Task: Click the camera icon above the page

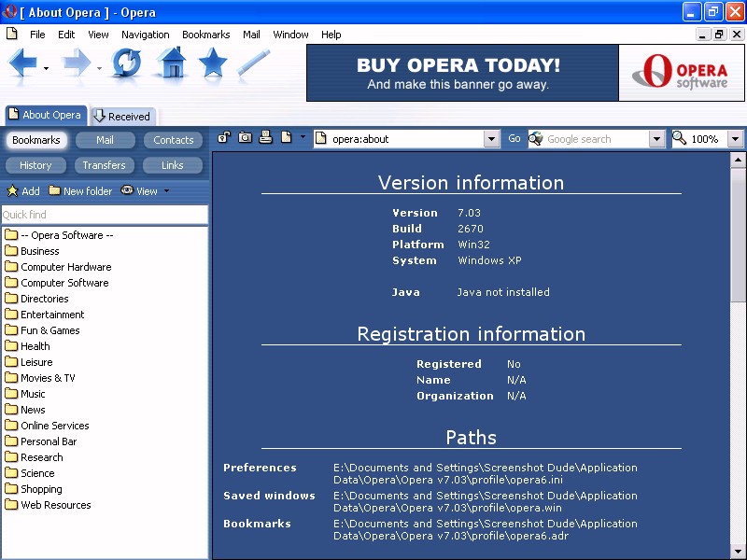Action: click(245, 138)
